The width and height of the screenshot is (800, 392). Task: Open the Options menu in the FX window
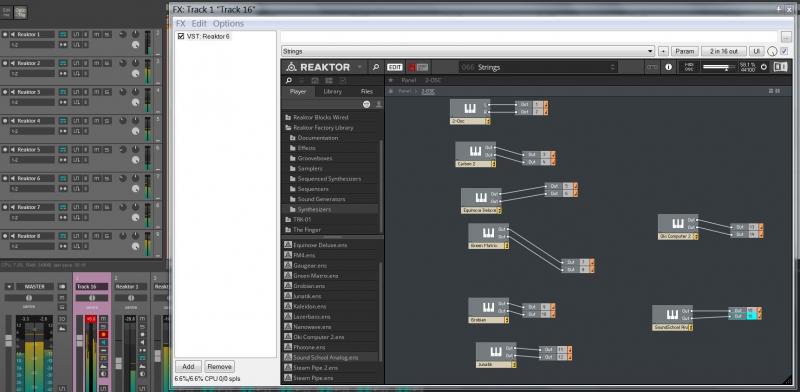[228, 23]
